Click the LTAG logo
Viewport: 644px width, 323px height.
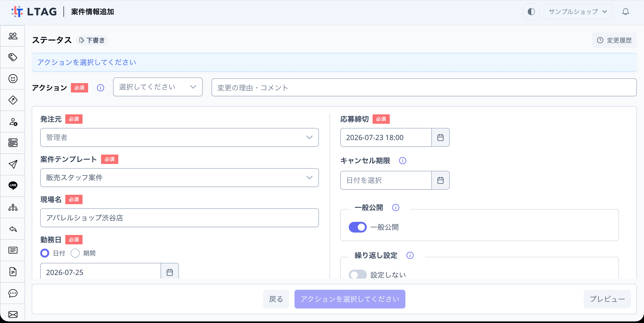pyautogui.click(x=34, y=12)
